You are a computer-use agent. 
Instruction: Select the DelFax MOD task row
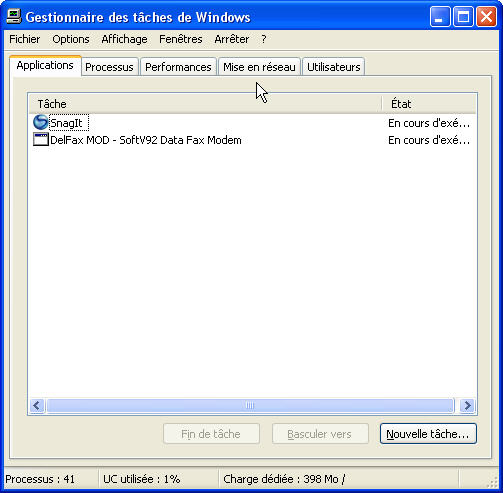[x=252, y=140]
